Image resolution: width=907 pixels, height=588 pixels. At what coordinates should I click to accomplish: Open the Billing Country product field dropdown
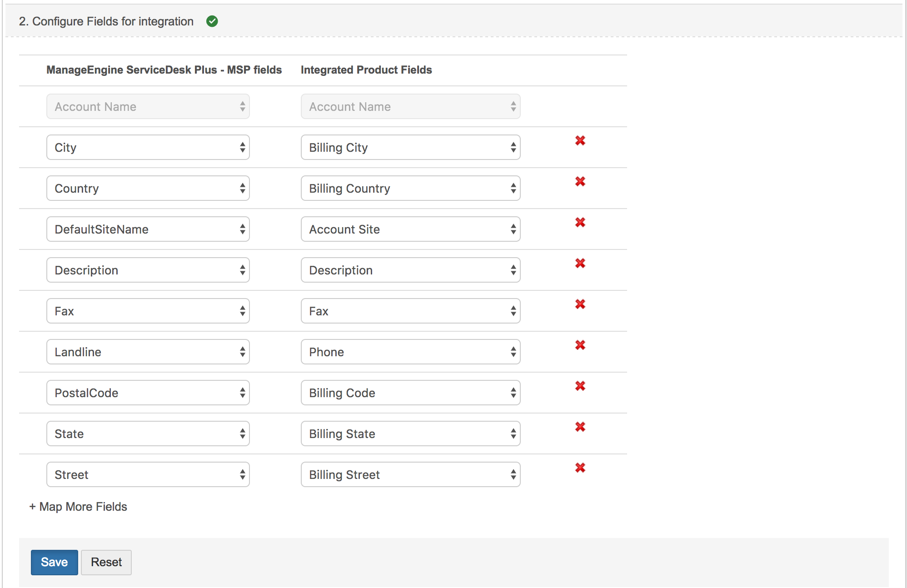[x=410, y=189]
